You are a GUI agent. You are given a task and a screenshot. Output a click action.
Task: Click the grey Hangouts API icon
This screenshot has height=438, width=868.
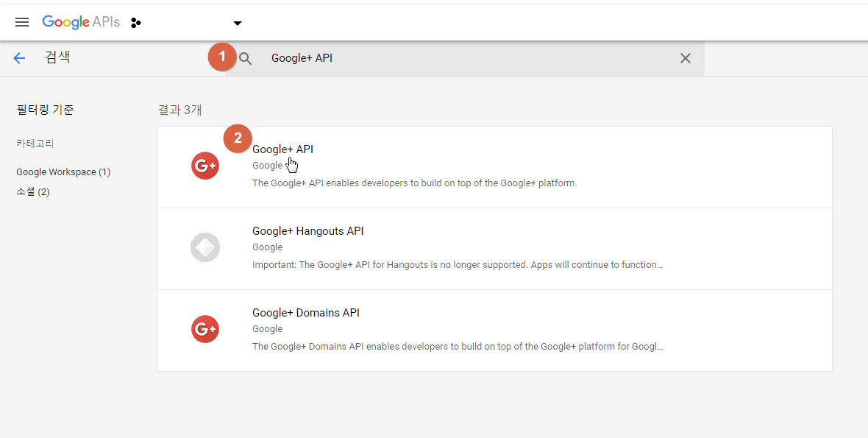coord(205,247)
